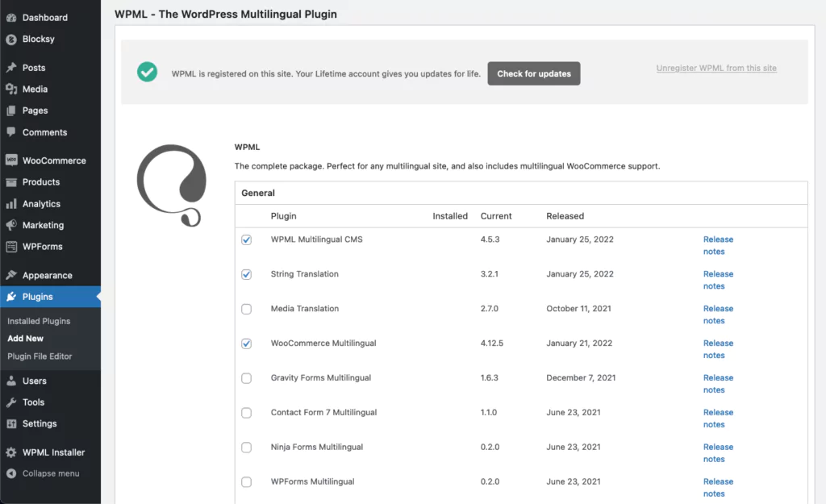The width and height of the screenshot is (826, 504).
Task: Click Unregister WPML from this site link
Action: point(716,68)
